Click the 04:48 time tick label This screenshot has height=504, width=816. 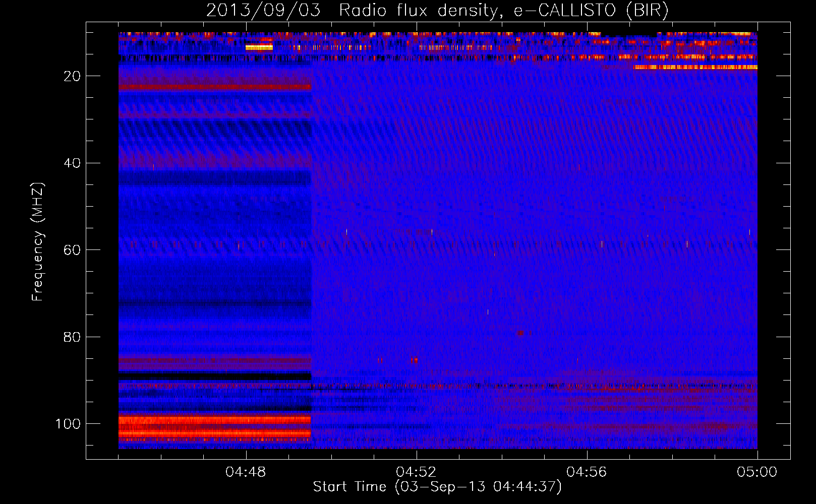(246, 472)
